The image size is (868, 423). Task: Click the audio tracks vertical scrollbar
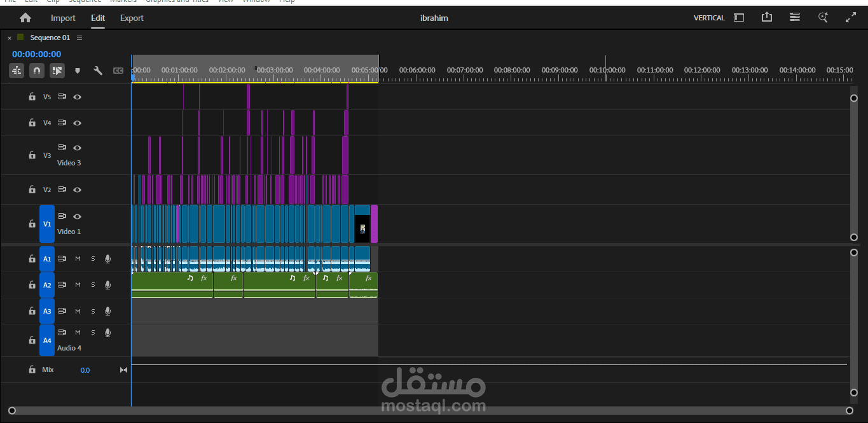pyautogui.click(x=854, y=322)
